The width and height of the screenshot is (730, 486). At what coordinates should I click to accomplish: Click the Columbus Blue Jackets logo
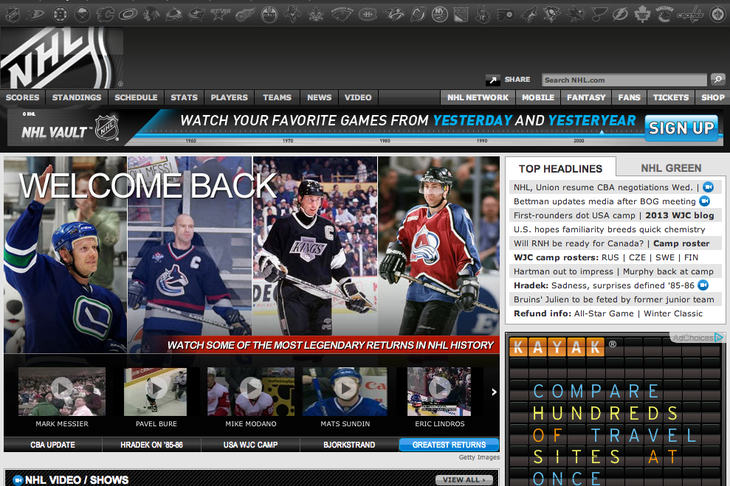[x=196, y=14]
